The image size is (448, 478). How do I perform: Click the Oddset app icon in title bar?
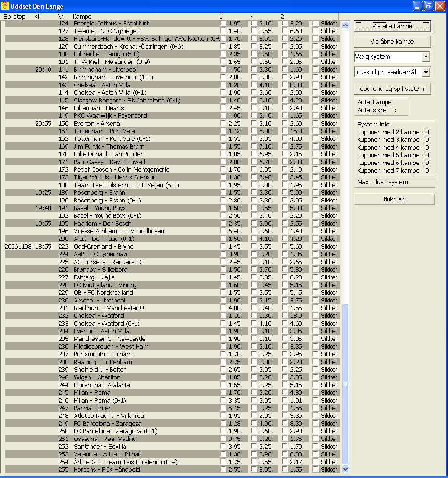5,6
